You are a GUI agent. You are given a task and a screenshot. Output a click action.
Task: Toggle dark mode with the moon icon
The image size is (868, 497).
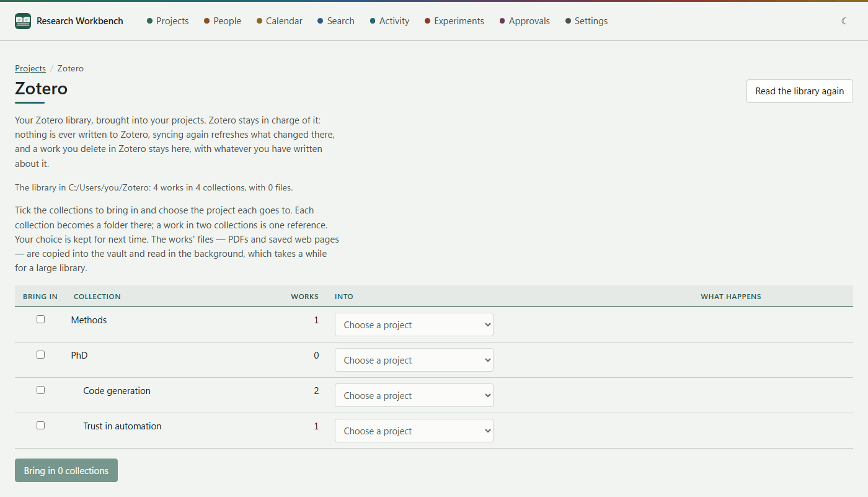[x=844, y=21]
